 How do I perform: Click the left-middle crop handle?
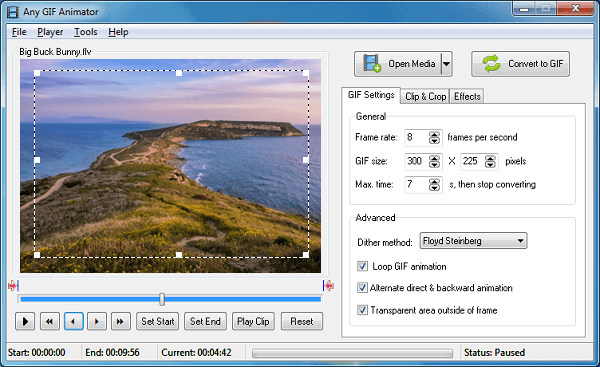tap(37, 160)
